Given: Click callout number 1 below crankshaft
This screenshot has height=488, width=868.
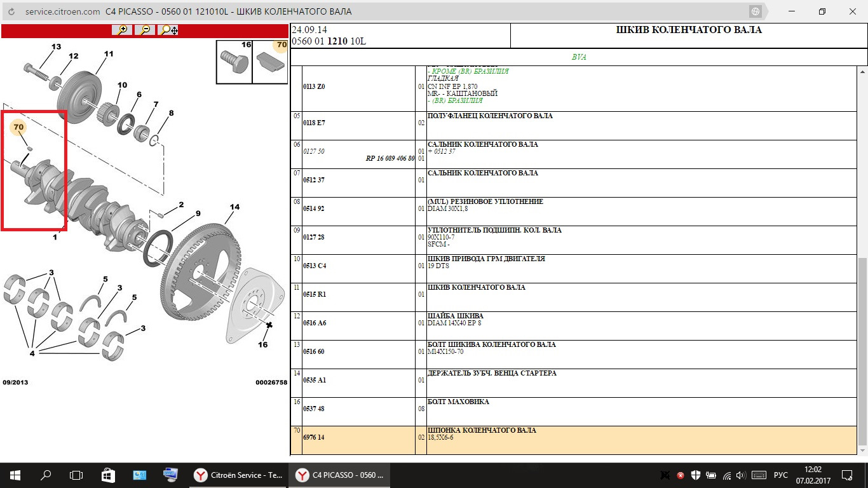Looking at the screenshot, I should tap(55, 237).
